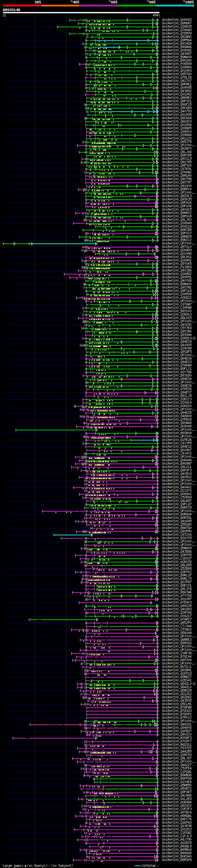Select hit UniRef100_Q9M564

pyautogui.click(x=177, y=40)
